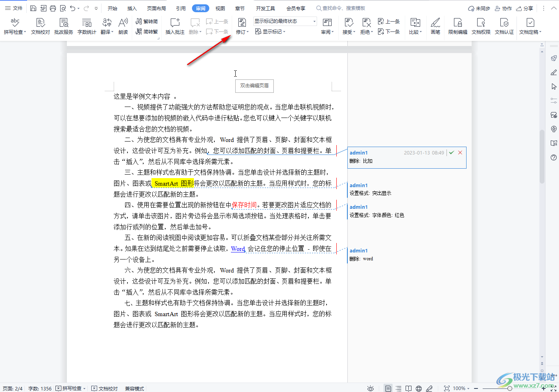This screenshot has height=392, width=559.
Task: Click the 查找命令、搜索模板 search field
Action: pyautogui.click(x=341, y=8)
